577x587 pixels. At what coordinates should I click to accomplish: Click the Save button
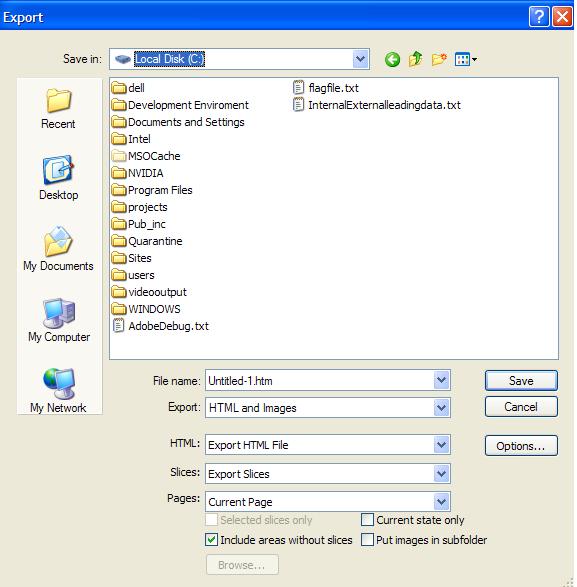coord(521,381)
